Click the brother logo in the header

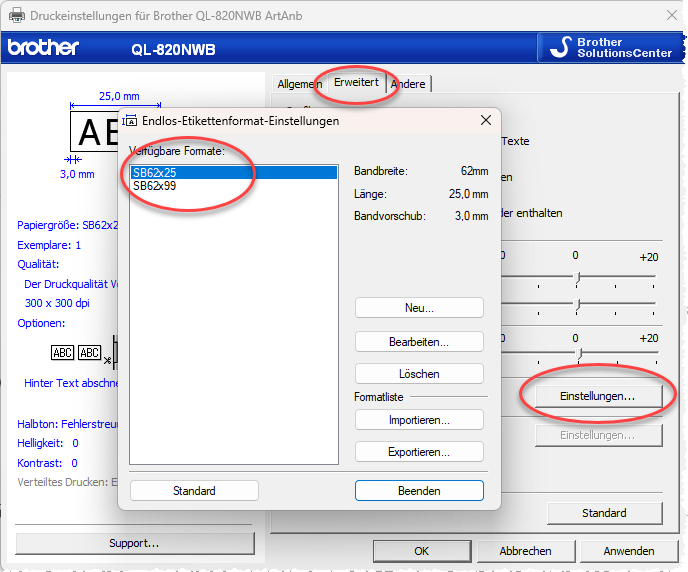pos(43,47)
